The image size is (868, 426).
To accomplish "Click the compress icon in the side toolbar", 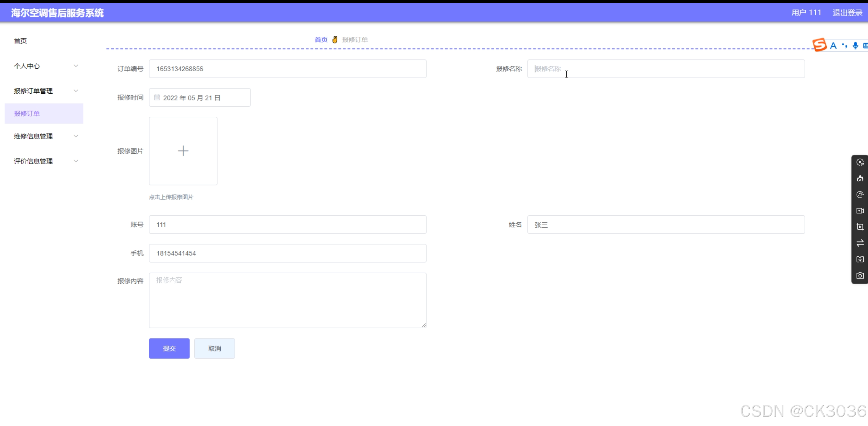I will click(x=860, y=259).
